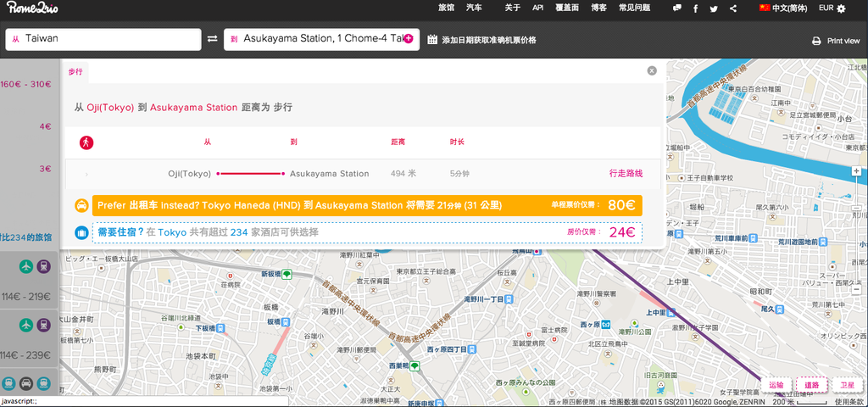This screenshot has width=868, height=407.
Task: Click the Facebook icon in header
Action: tap(695, 8)
